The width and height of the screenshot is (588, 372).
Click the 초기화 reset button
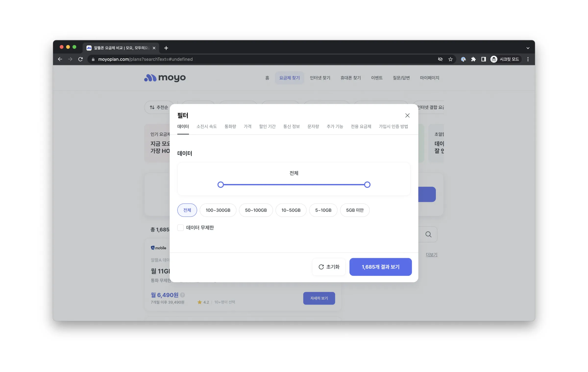click(x=329, y=267)
